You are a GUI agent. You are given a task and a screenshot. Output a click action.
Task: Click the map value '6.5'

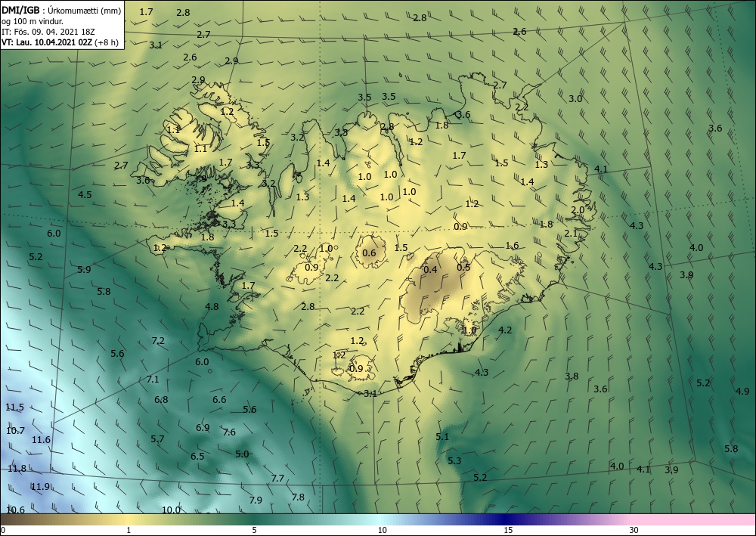coord(197,457)
